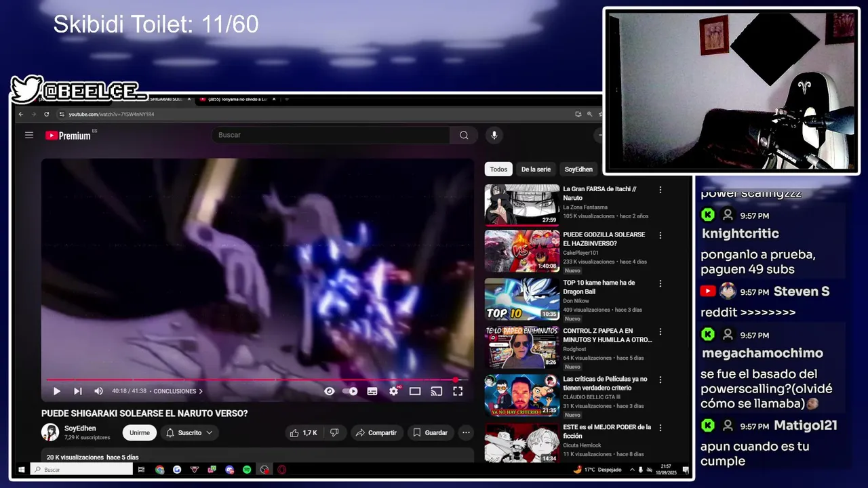Dislike the video with thumbs down
The image size is (868, 488).
tap(334, 432)
